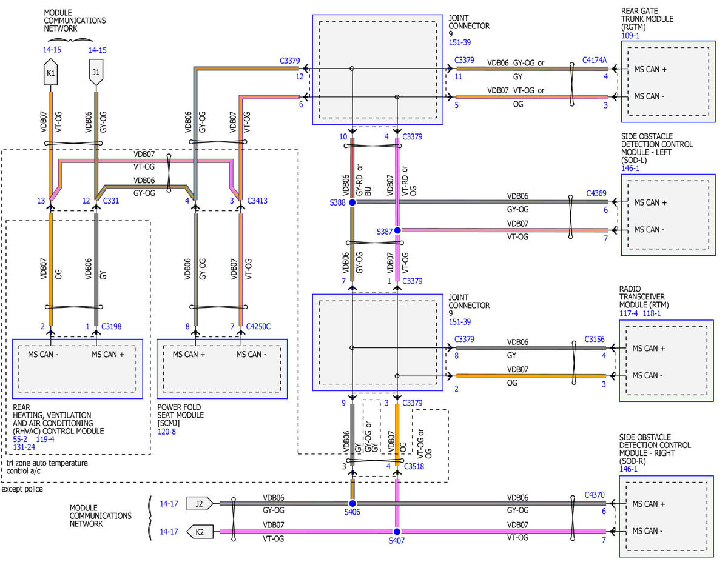Click the Radio Transceiver Module box
Viewport: 728px width, 562px height.
pos(669,361)
